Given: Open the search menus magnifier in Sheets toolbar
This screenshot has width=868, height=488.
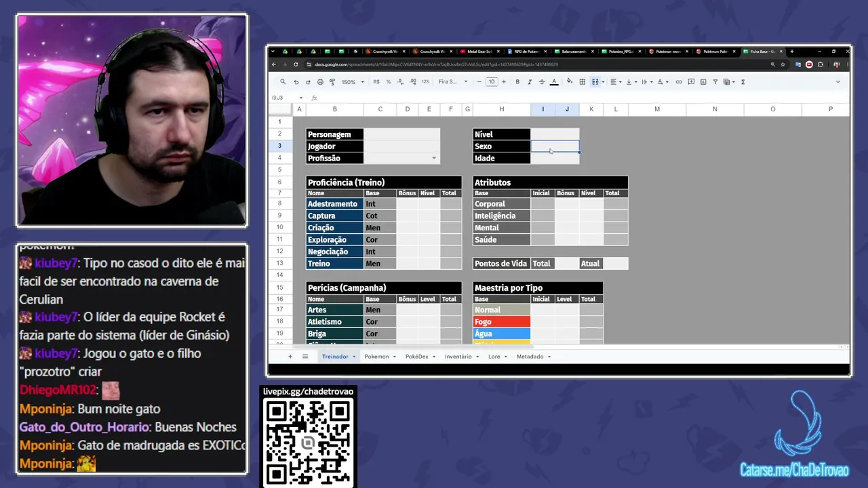Looking at the screenshot, I should [283, 82].
